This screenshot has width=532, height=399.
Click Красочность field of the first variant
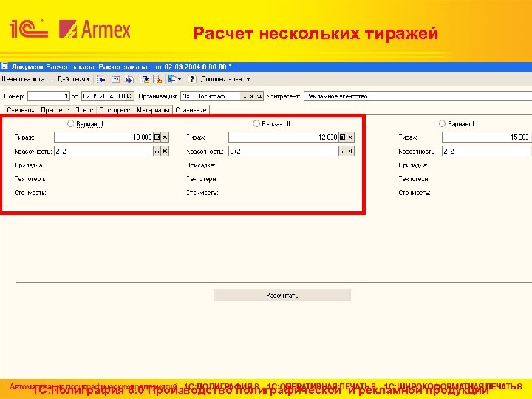[103, 151]
